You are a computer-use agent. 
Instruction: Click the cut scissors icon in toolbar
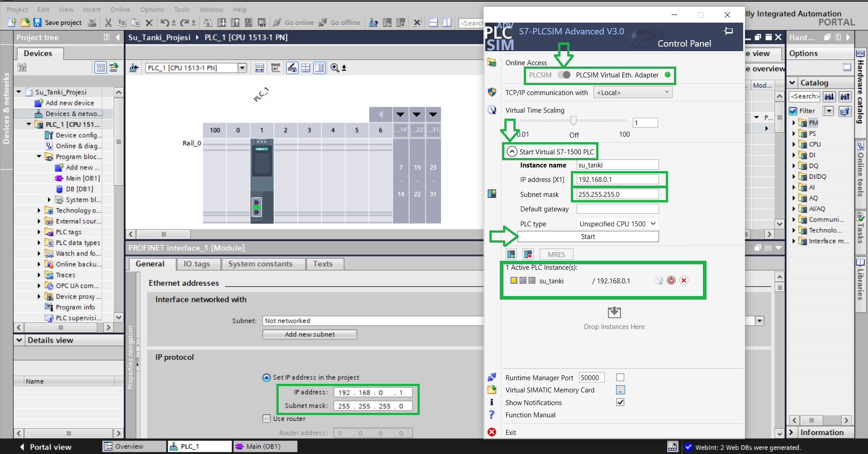[x=108, y=23]
